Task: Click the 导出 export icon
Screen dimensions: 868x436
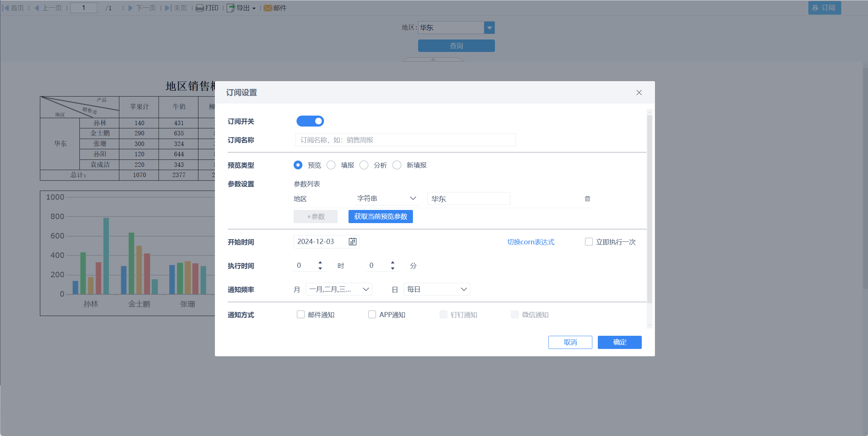Action: 231,8
